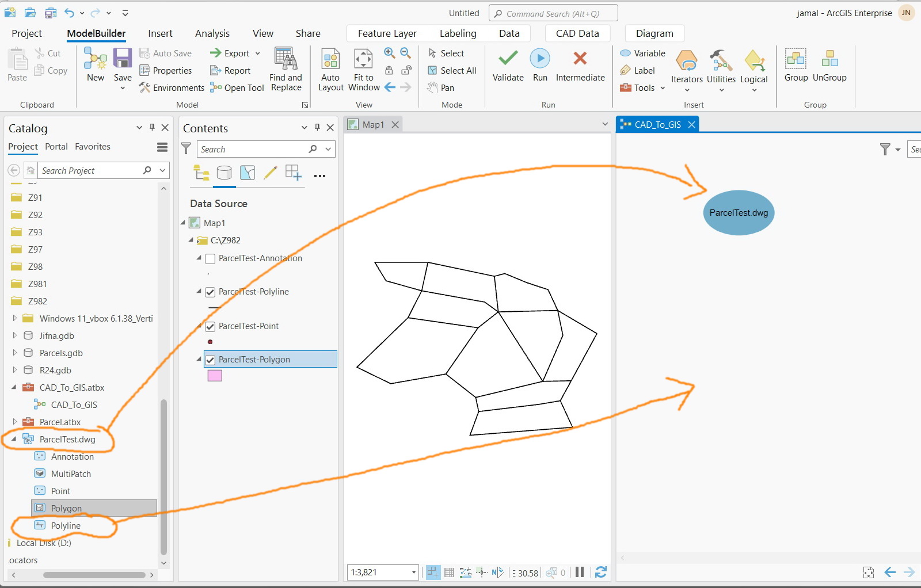921x588 pixels.
Task: Switch to the Portal tab in Catalog
Action: (56, 146)
